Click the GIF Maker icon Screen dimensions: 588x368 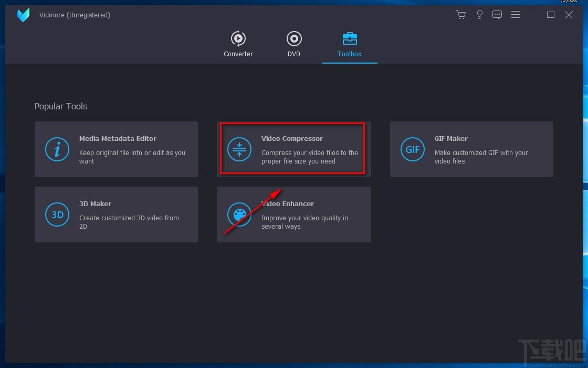pyautogui.click(x=413, y=149)
